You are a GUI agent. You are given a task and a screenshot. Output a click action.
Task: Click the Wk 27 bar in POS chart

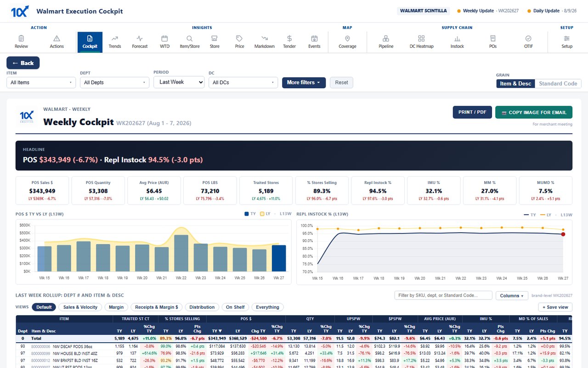tap(279, 258)
